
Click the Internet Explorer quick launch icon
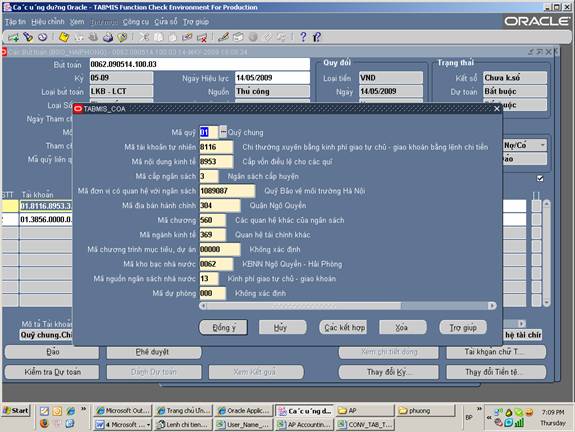click(70, 411)
